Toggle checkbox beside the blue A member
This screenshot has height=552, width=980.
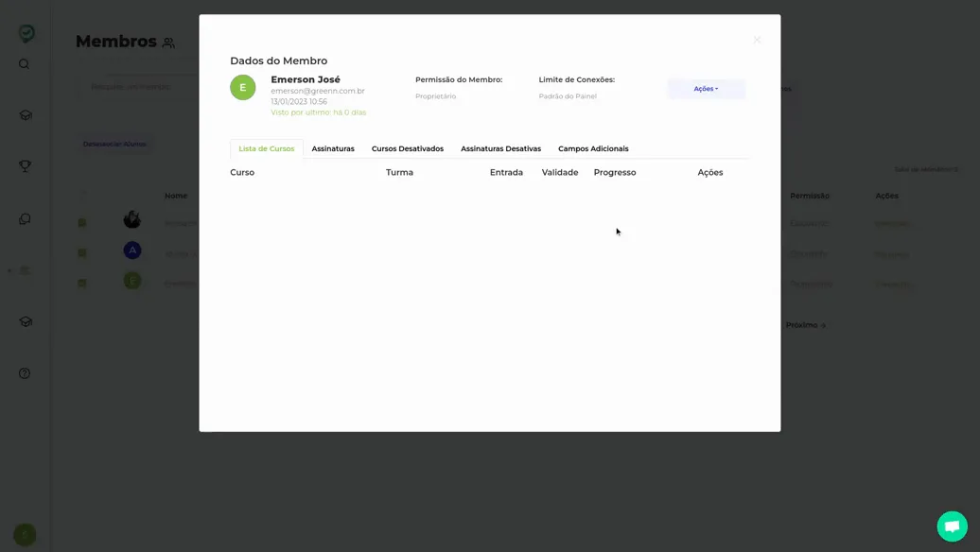[82, 253]
